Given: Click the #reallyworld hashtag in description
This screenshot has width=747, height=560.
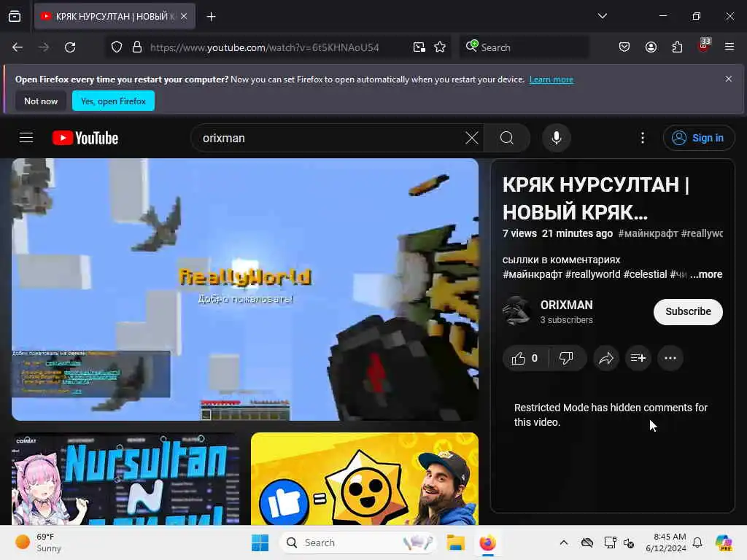Looking at the screenshot, I should (x=592, y=274).
